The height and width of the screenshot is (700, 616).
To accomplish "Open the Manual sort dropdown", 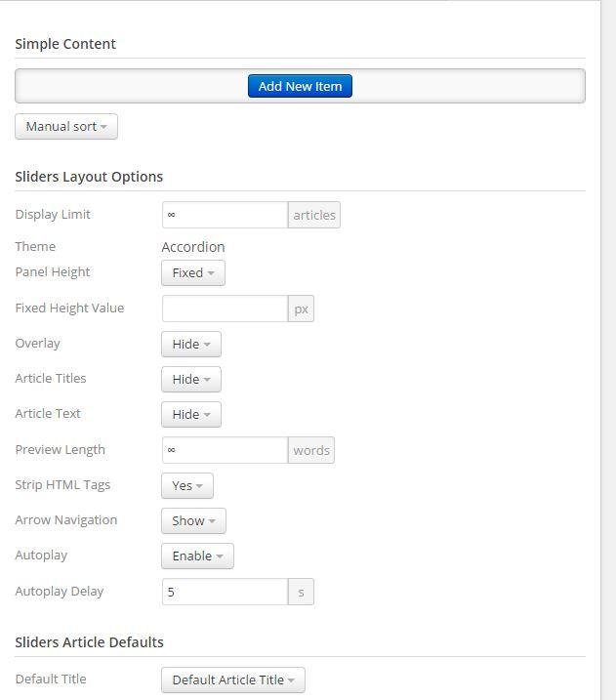I will tap(66, 126).
